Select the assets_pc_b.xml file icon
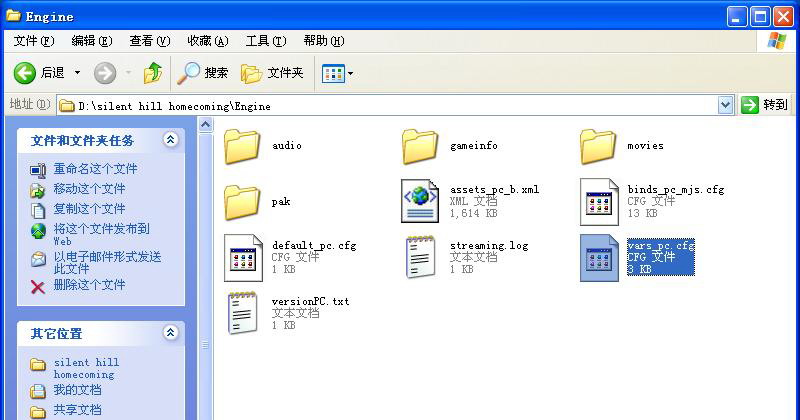The height and width of the screenshot is (420, 800). pos(420,201)
